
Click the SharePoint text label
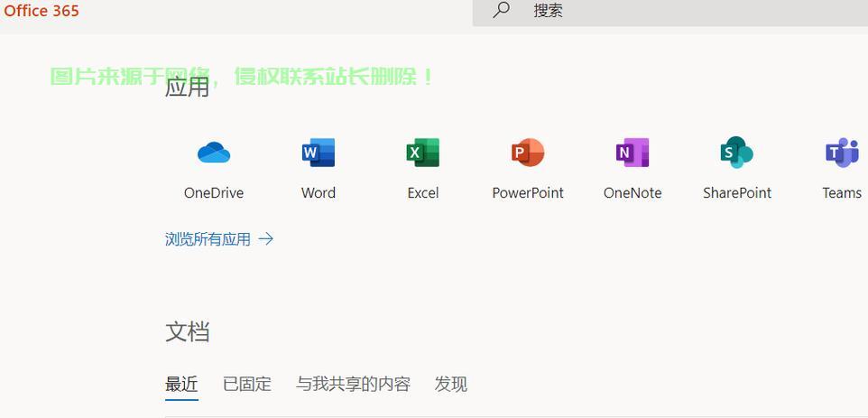[737, 192]
